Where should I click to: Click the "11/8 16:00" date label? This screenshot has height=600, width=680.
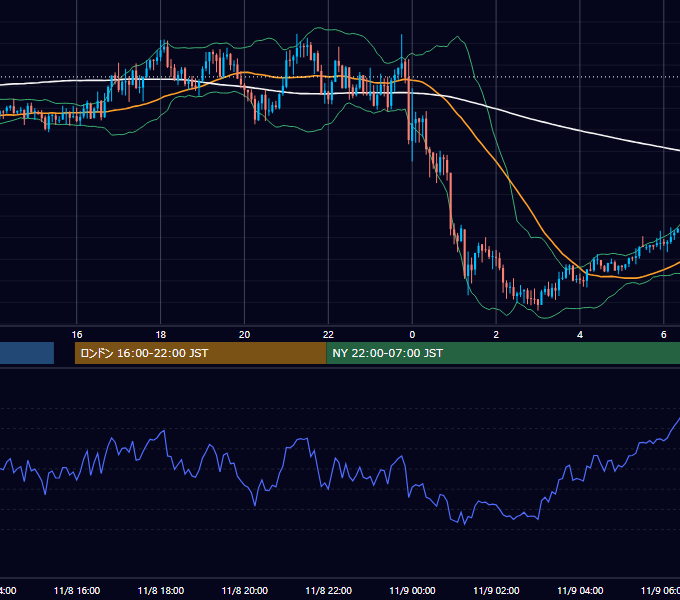[77, 590]
